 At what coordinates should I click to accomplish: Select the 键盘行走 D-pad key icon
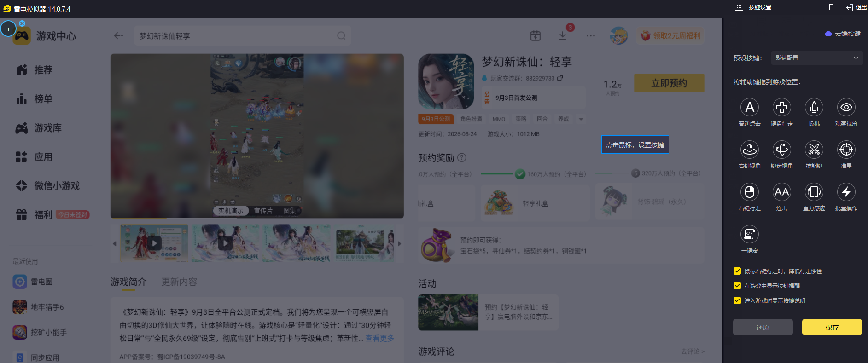point(782,107)
